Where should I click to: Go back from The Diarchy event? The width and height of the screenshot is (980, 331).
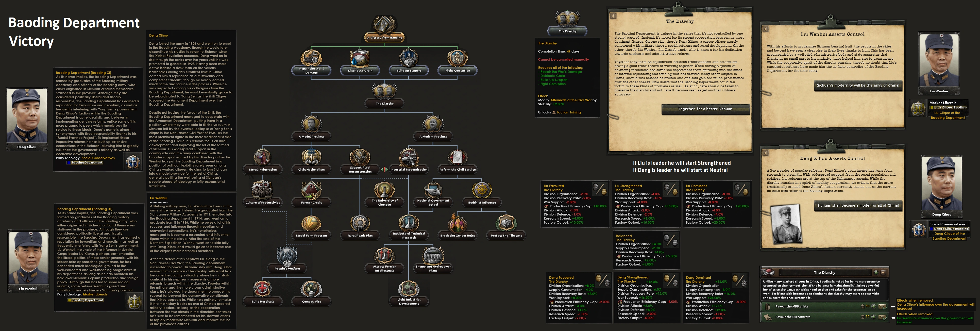pyautogui.click(x=613, y=16)
